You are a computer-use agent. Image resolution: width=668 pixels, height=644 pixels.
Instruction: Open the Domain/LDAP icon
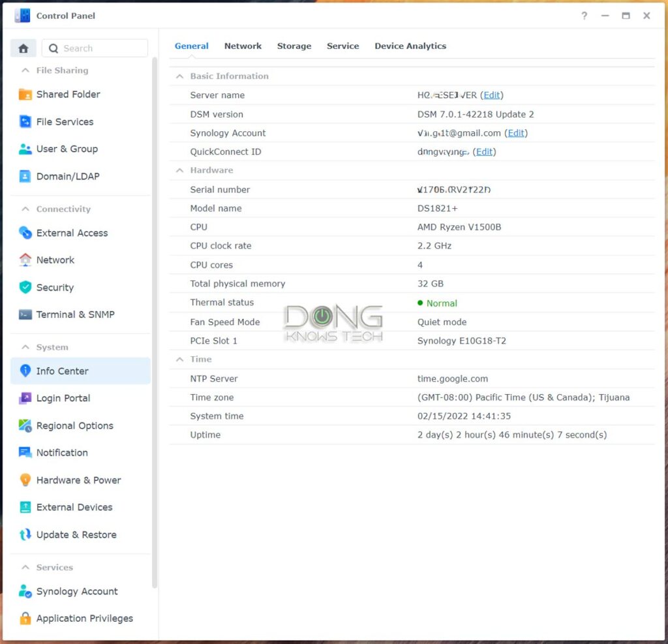[25, 176]
